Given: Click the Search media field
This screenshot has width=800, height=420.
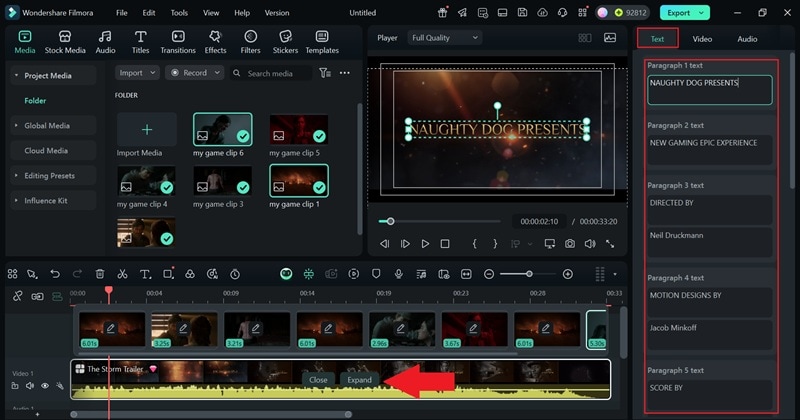Looking at the screenshot, I should click(x=270, y=73).
